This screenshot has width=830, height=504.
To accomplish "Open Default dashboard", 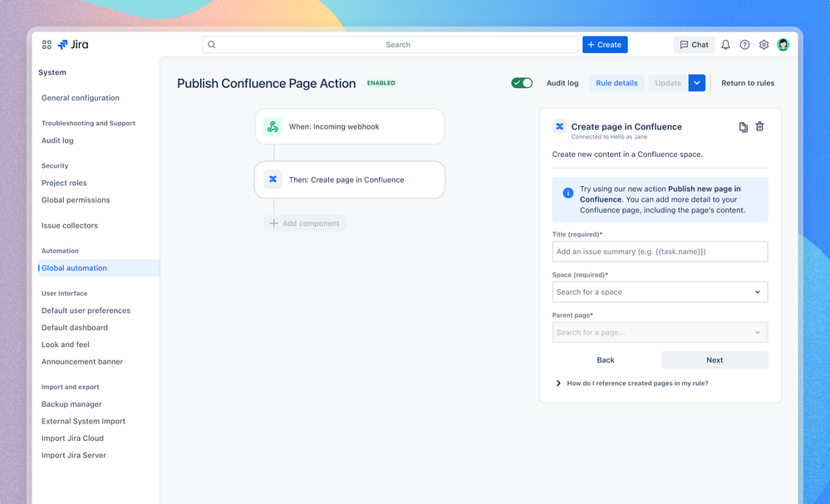I will [x=75, y=327].
